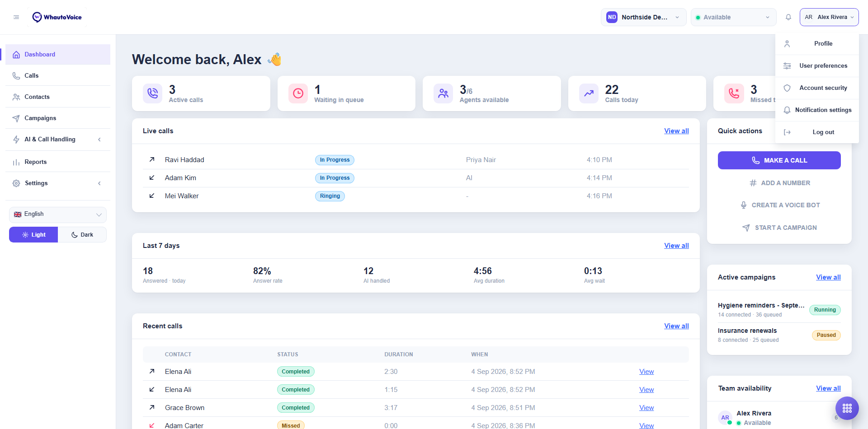
Task: Expand AI & Call Handling submenu
Action: tap(58, 140)
